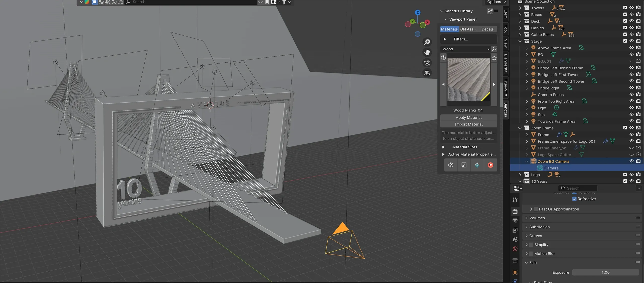Show next material with right arrow
Screen dimensions: 644x283
coord(494,85)
